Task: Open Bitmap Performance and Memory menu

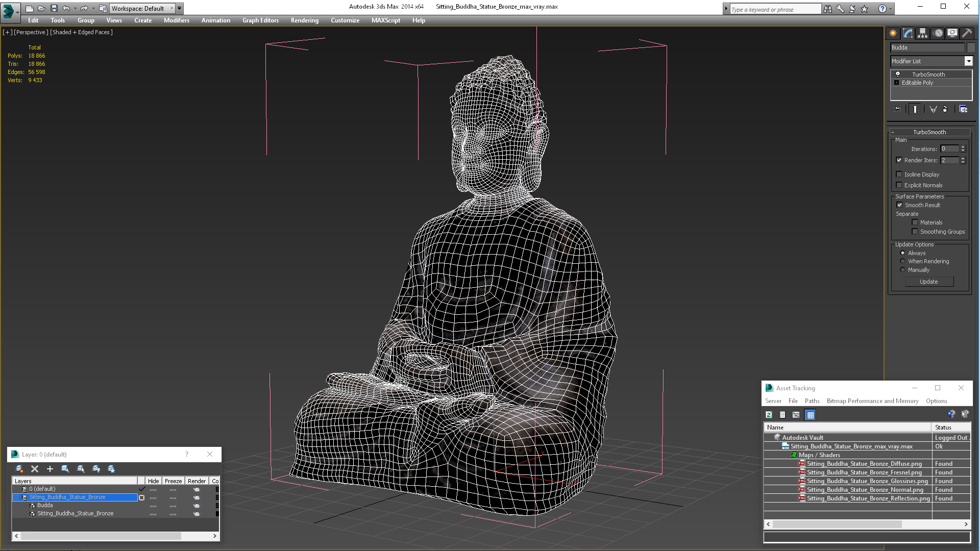Action: click(x=872, y=401)
